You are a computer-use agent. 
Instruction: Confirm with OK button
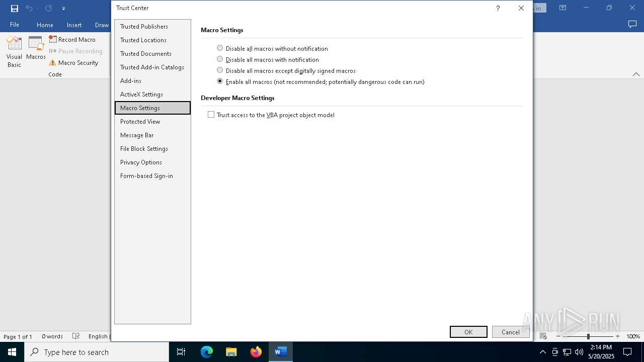point(468,332)
